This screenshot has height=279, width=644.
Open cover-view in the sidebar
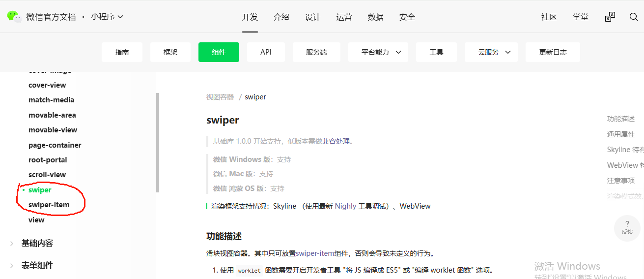(47, 85)
